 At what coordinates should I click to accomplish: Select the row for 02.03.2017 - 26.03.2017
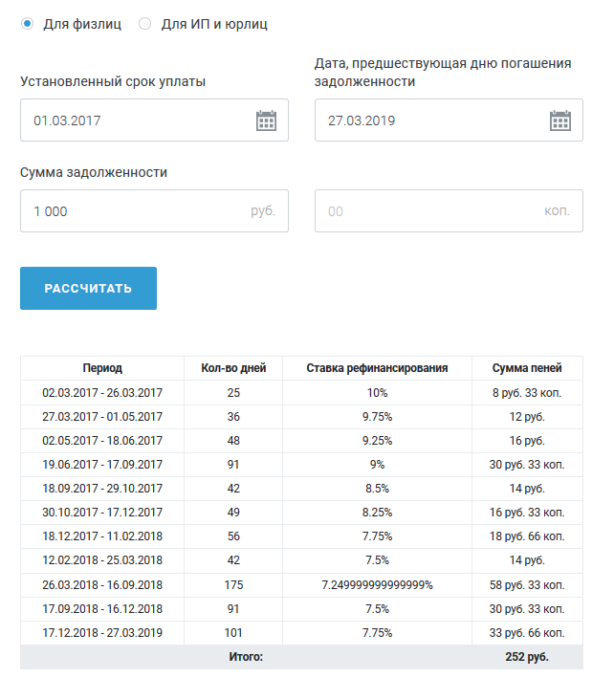click(x=301, y=393)
